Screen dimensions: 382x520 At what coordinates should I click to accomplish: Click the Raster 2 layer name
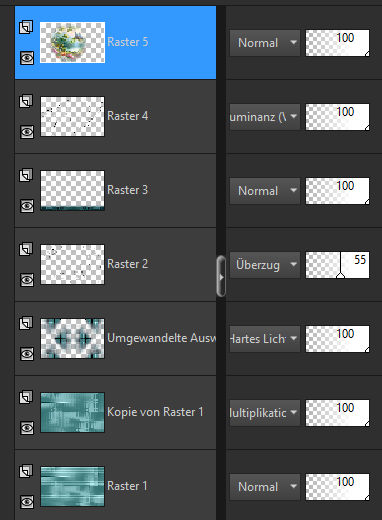(x=127, y=264)
